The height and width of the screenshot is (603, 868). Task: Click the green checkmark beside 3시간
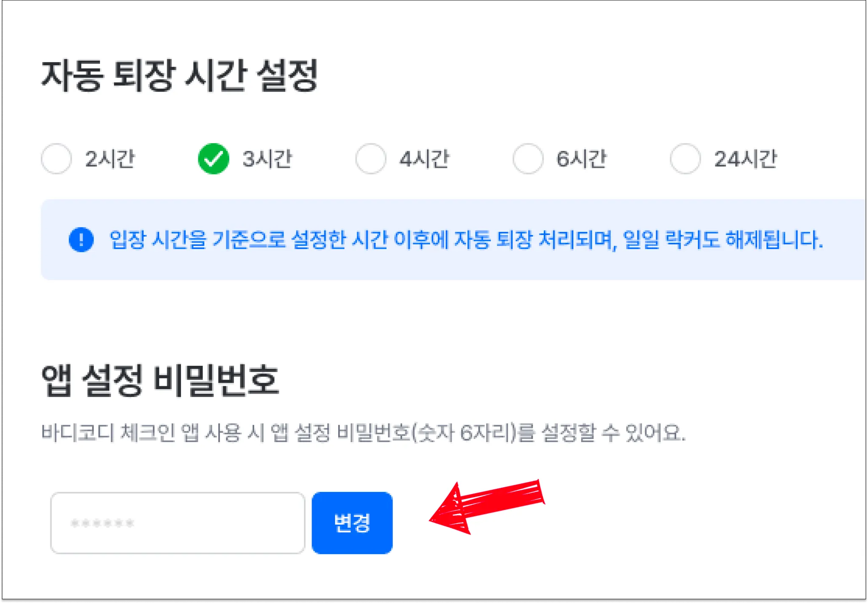(214, 159)
